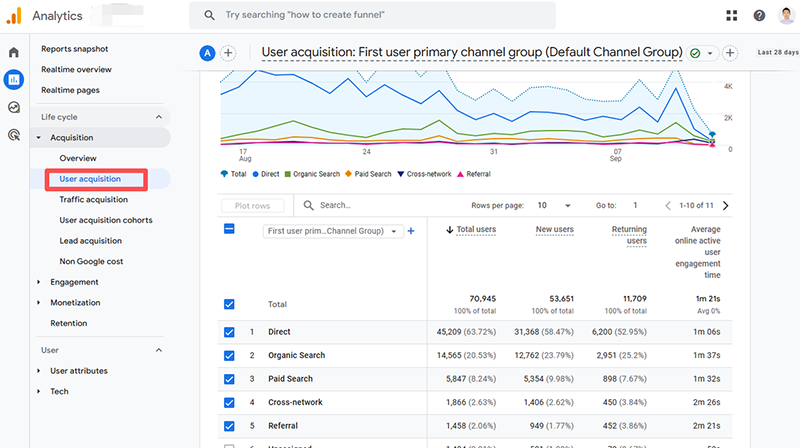This screenshot has width=800, height=448.
Task: Collapse the Life cycle section
Action: click(x=158, y=117)
